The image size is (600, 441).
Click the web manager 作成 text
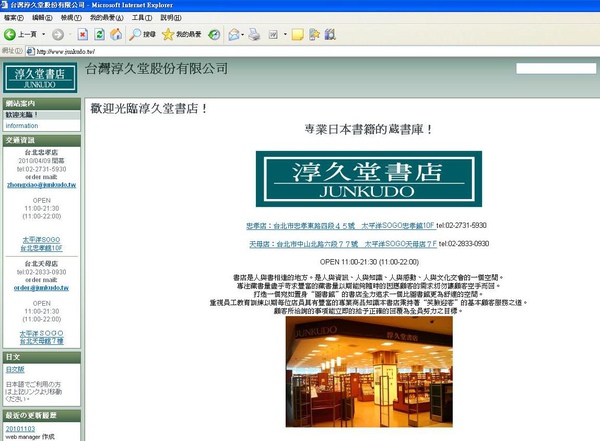(30, 437)
